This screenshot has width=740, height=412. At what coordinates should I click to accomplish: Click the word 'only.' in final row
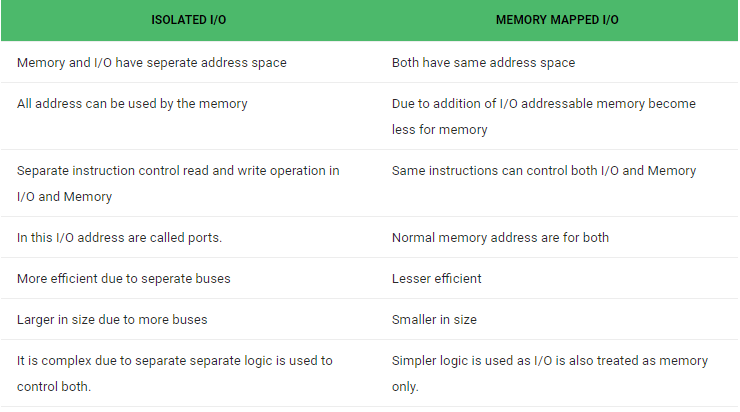tap(407, 387)
